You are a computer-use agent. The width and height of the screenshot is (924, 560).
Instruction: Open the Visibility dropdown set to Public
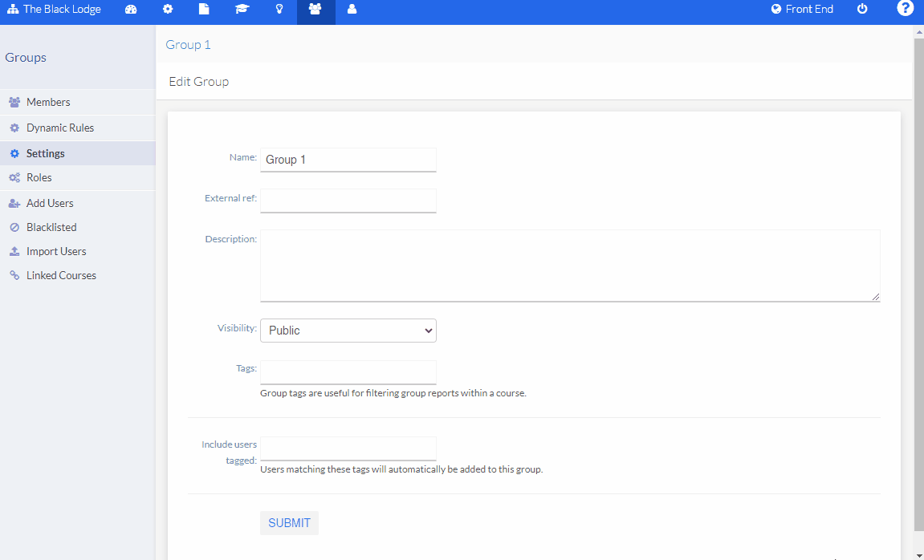pos(348,330)
